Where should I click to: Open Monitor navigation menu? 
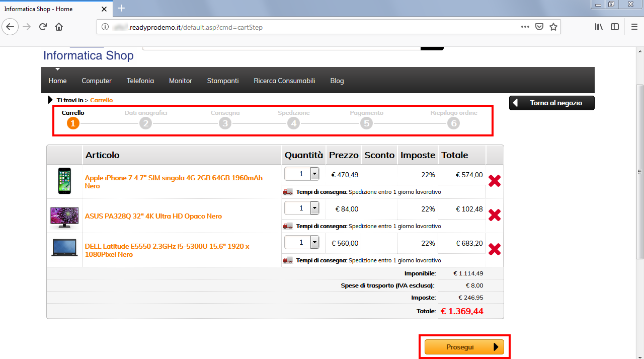tap(181, 81)
